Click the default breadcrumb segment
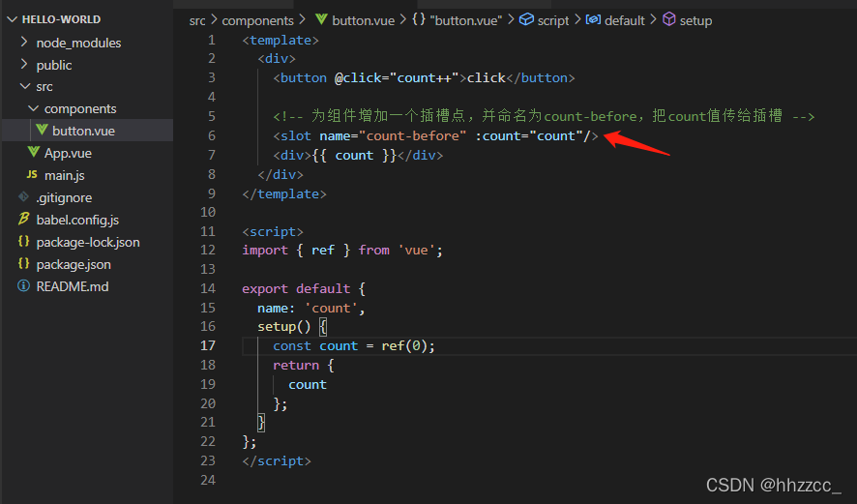Screen dimensions: 857x504 [x=625, y=20]
